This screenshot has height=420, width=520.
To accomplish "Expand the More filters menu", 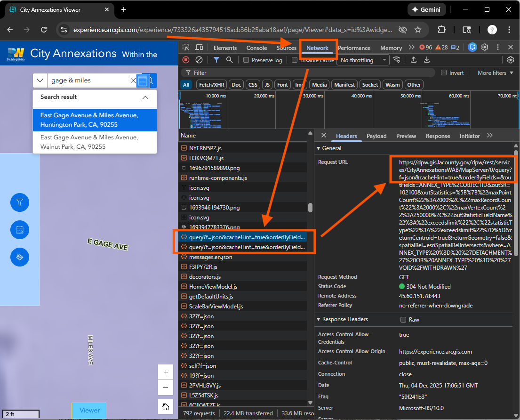I will 495,73.
